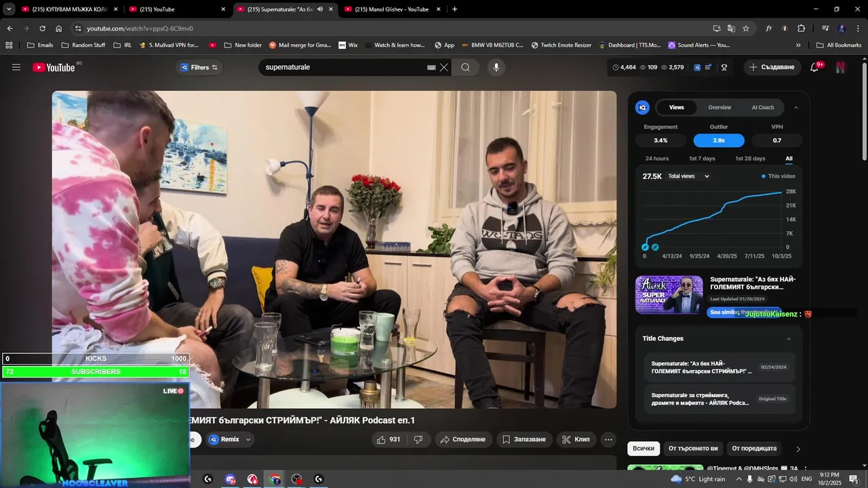The height and width of the screenshot is (488, 868).
Task: Open the apps grid in bookmarks bar
Action: [9, 45]
